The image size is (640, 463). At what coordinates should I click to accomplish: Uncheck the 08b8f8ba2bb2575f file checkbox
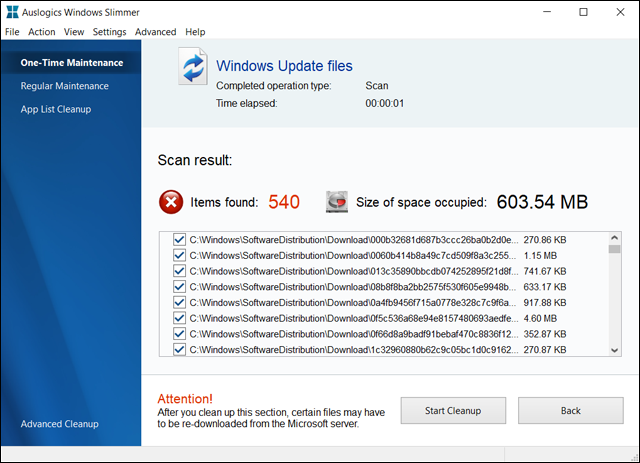179,287
